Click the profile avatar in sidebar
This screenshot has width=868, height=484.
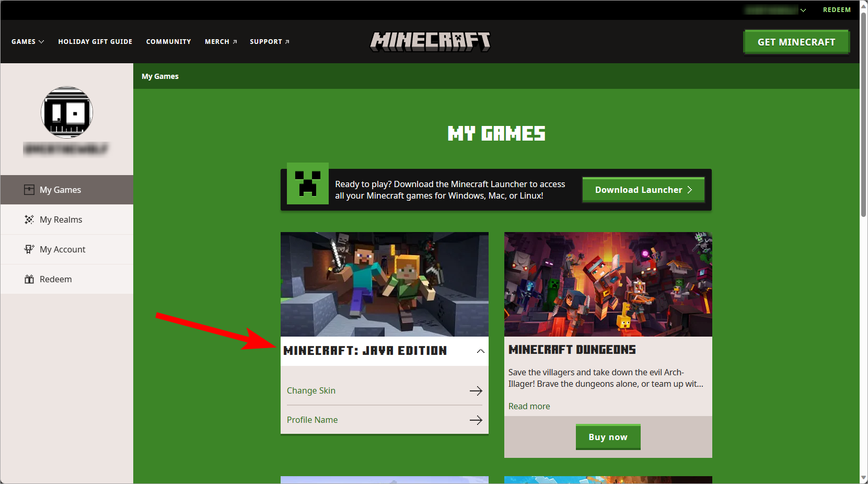coord(67,112)
